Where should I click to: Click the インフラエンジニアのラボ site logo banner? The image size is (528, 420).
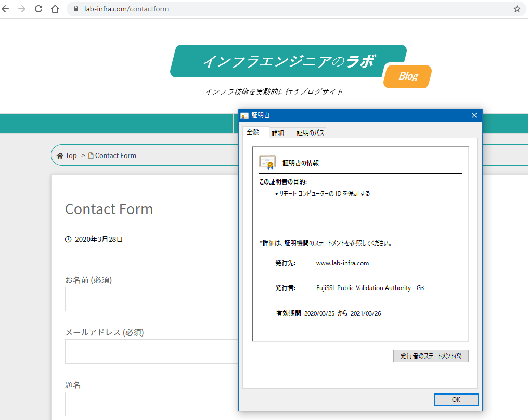pyautogui.click(x=288, y=61)
